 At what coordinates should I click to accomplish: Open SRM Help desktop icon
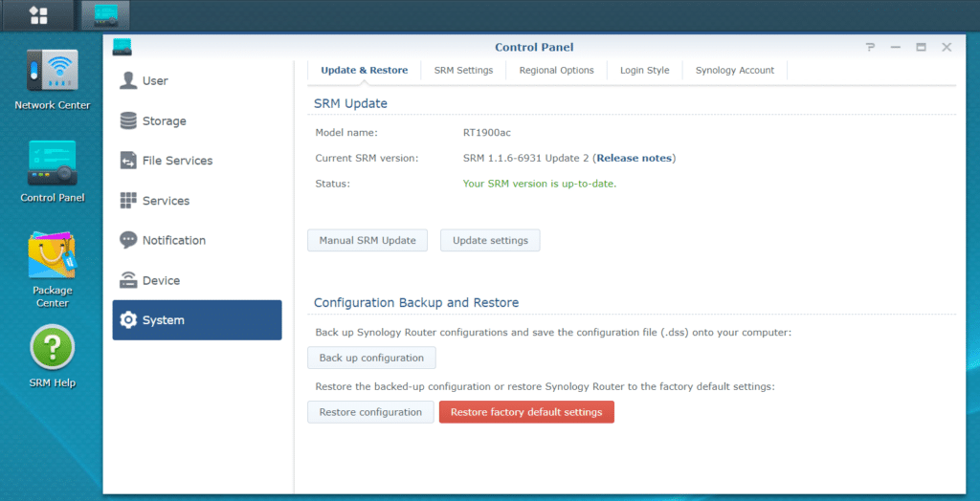[53, 356]
